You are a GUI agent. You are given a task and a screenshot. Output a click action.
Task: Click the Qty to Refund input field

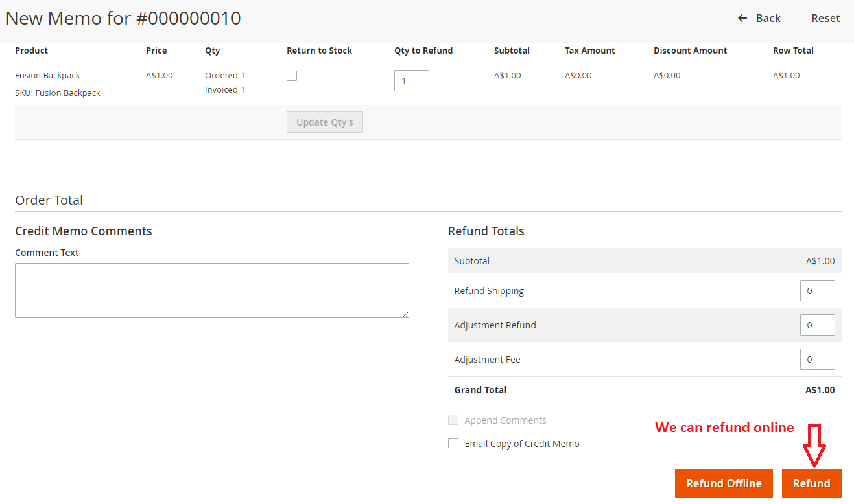pyautogui.click(x=411, y=81)
